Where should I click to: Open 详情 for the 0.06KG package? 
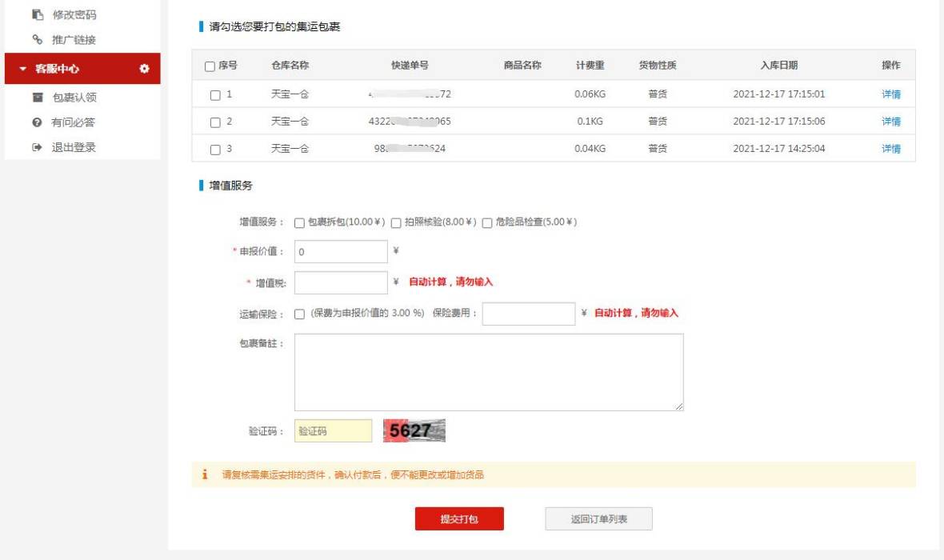click(x=891, y=94)
